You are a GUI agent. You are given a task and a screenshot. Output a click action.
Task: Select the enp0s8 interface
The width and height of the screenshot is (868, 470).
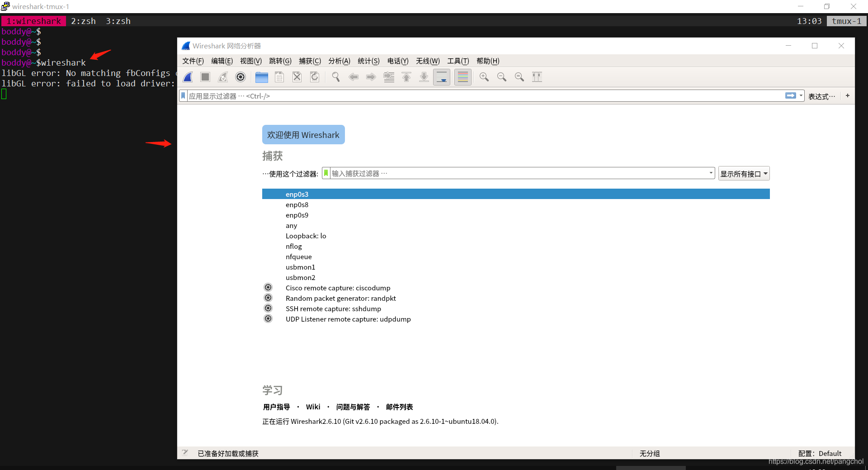tap(516, 204)
